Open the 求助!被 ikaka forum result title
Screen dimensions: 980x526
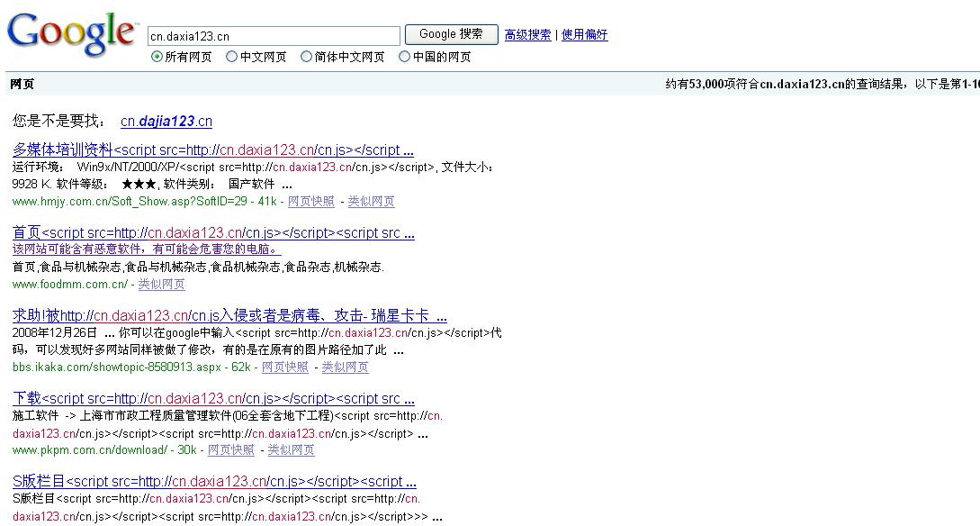pyautogui.click(x=230, y=316)
